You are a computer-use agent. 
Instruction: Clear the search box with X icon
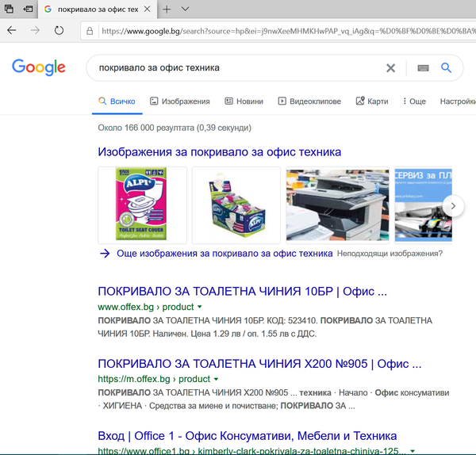click(390, 68)
